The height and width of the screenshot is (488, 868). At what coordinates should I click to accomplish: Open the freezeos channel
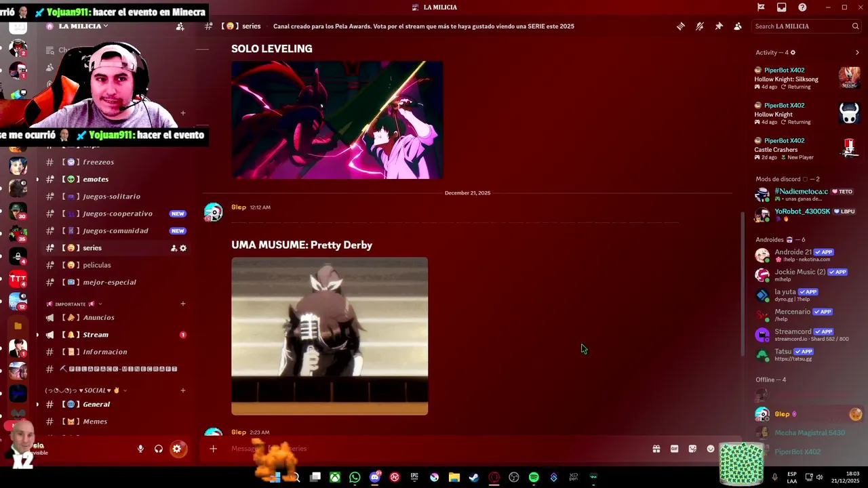[115, 162]
